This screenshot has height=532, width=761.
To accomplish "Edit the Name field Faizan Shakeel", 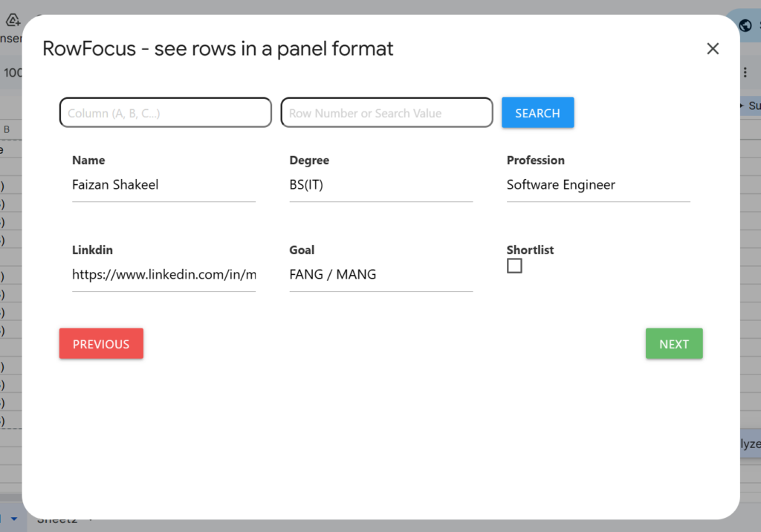I will [163, 185].
